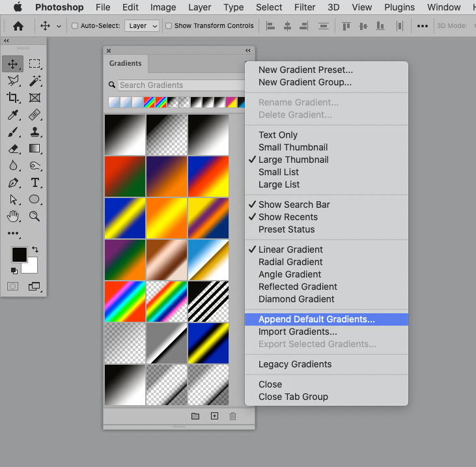Select the Dodge tool

[x=35, y=166]
